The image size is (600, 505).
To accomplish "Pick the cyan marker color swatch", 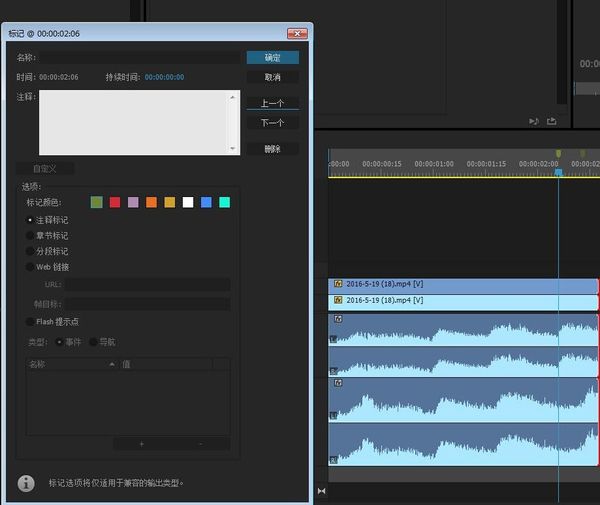I will (x=224, y=202).
